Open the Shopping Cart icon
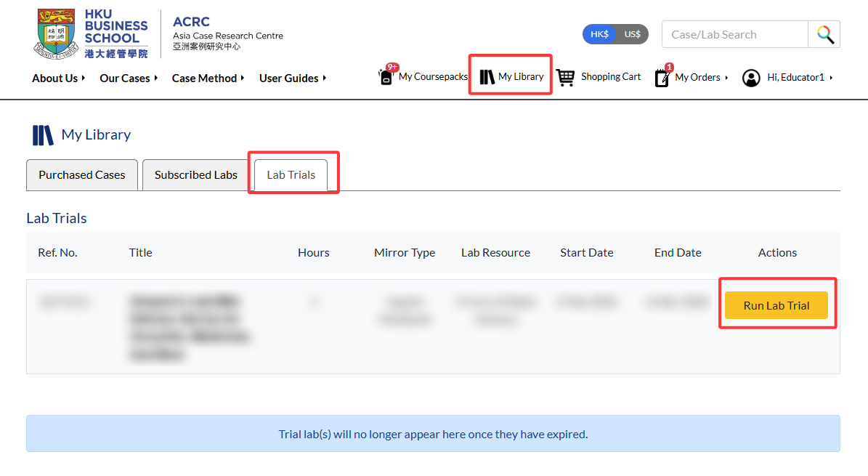This screenshot has height=476, width=868. click(565, 77)
